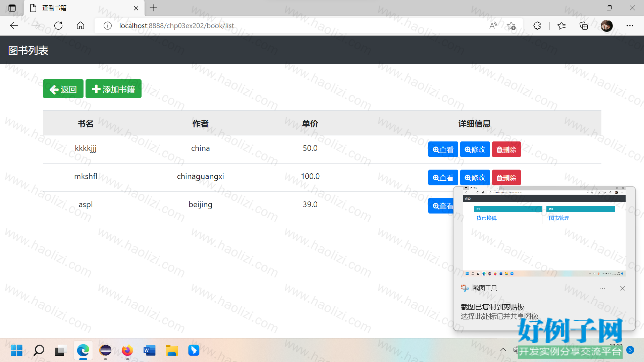Dismiss the 截图工具 notification
644x362 pixels.
tap(623, 288)
